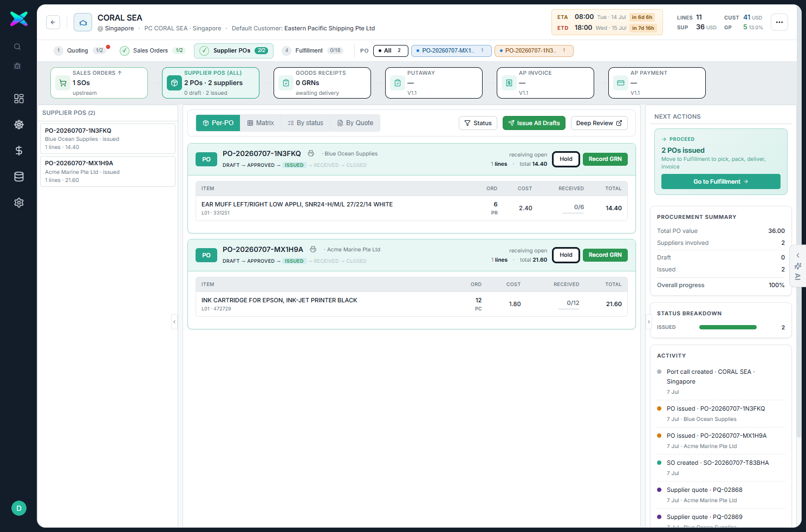Go back using the arrow button

[53, 22]
